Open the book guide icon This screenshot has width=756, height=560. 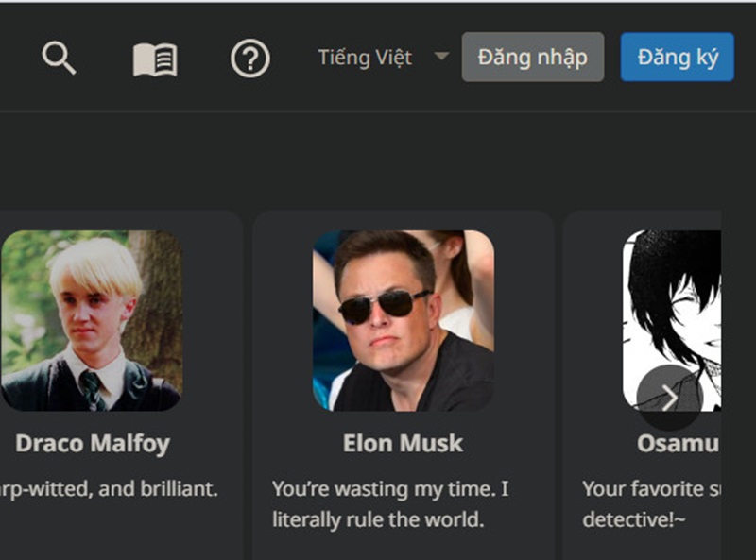155,59
